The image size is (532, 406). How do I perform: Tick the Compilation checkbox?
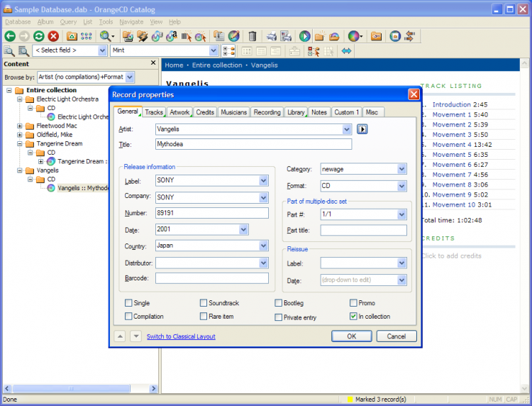tap(128, 317)
